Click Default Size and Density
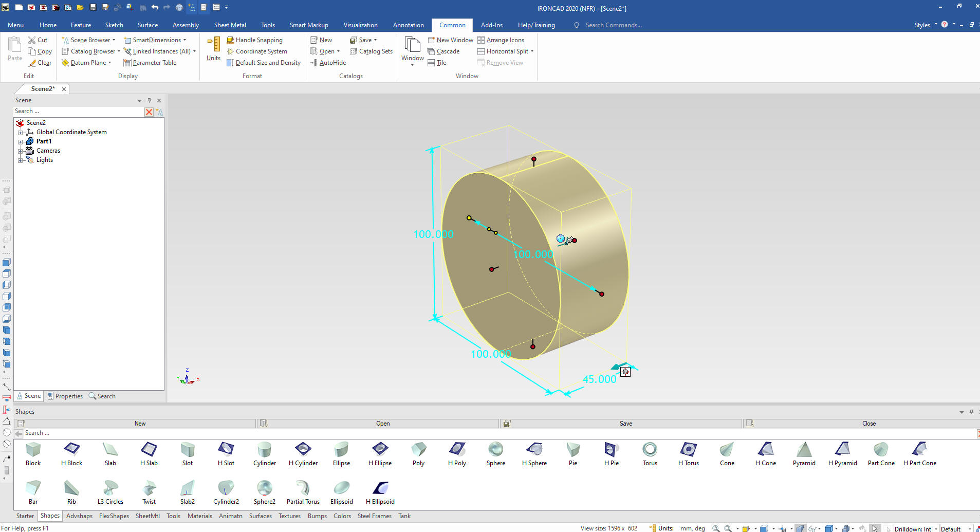This screenshot has width=980, height=532. (267, 63)
